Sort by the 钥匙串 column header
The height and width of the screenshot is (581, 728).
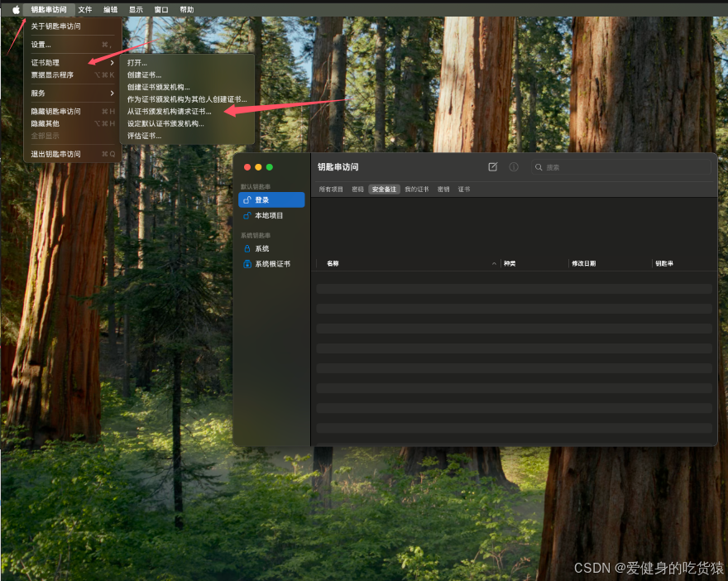tap(664, 263)
